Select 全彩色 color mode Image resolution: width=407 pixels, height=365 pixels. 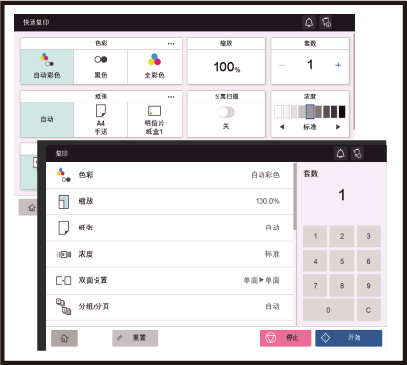pyautogui.click(x=155, y=67)
